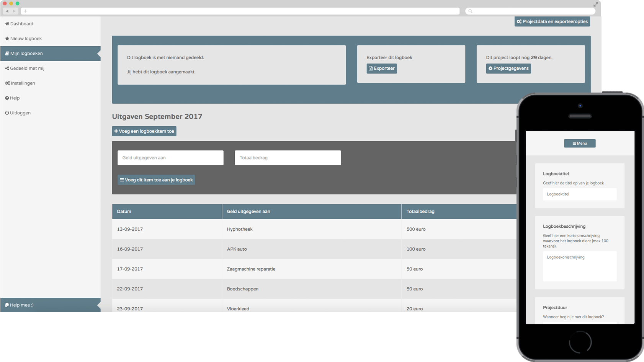The image size is (644, 362).
Task: Focus the Geld uitgegeven aan field
Action: pyautogui.click(x=170, y=158)
